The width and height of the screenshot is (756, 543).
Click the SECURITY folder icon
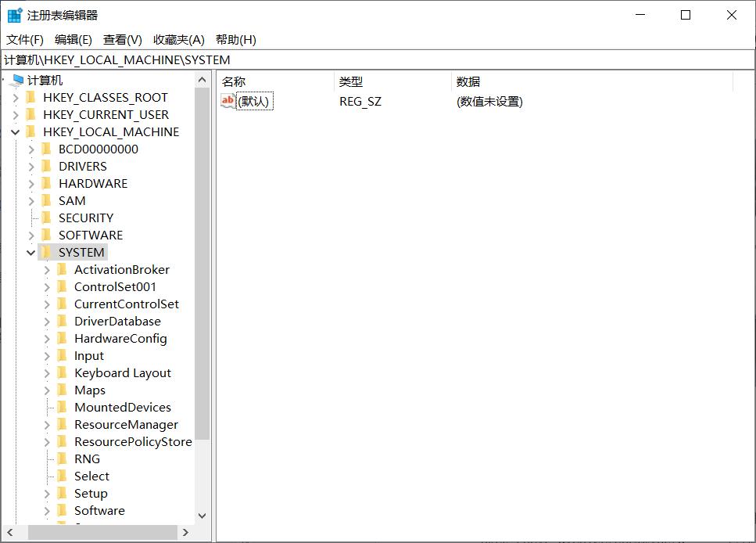(x=46, y=218)
